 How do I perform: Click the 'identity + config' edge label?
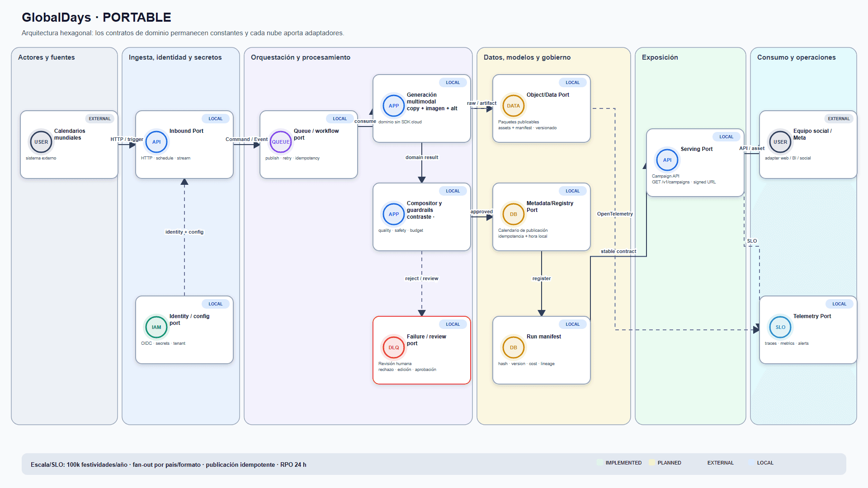point(184,232)
